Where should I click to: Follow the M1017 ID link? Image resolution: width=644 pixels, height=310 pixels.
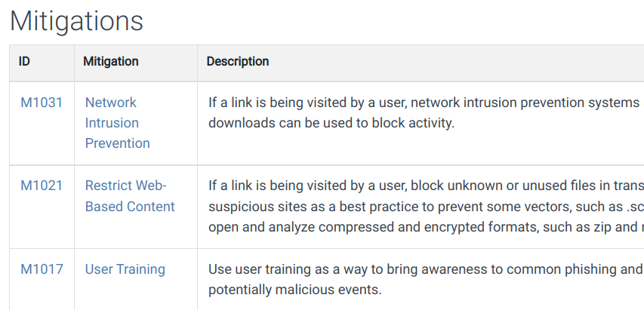[x=42, y=269]
